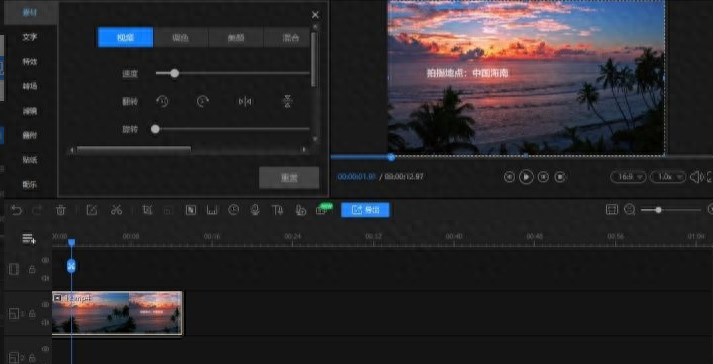Screen dimensions: 713x364
Task: Switch to the 调色 color tab
Action: pyautogui.click(x=181, y=37)
